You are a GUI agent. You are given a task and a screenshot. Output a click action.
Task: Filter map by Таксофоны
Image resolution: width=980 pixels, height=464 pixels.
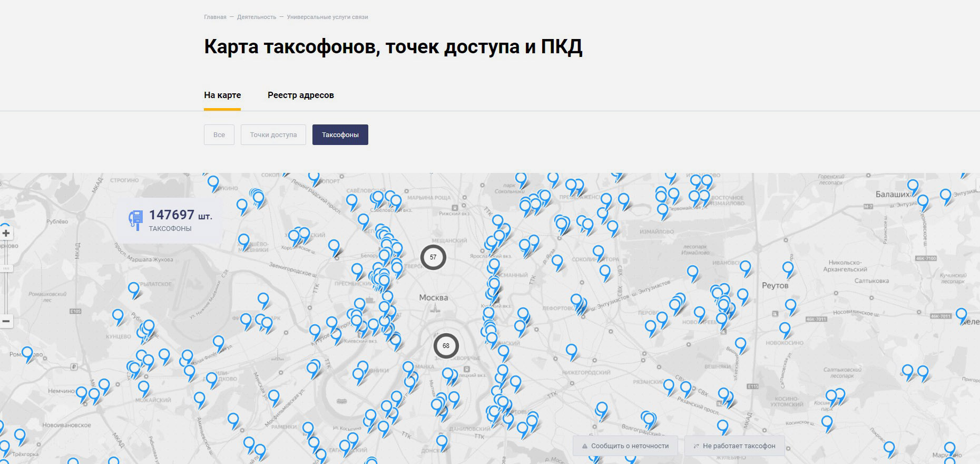tap(340, 134)
